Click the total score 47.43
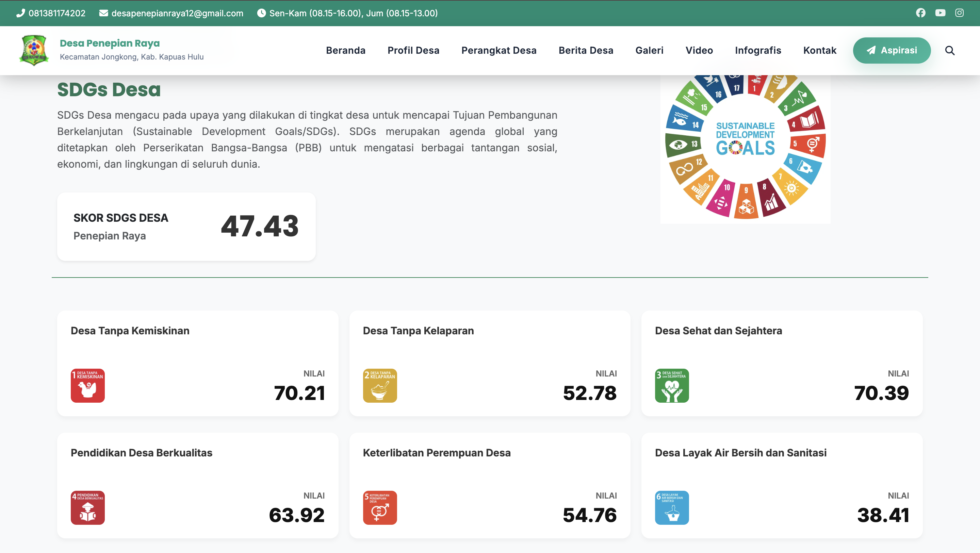 point(259,226)
